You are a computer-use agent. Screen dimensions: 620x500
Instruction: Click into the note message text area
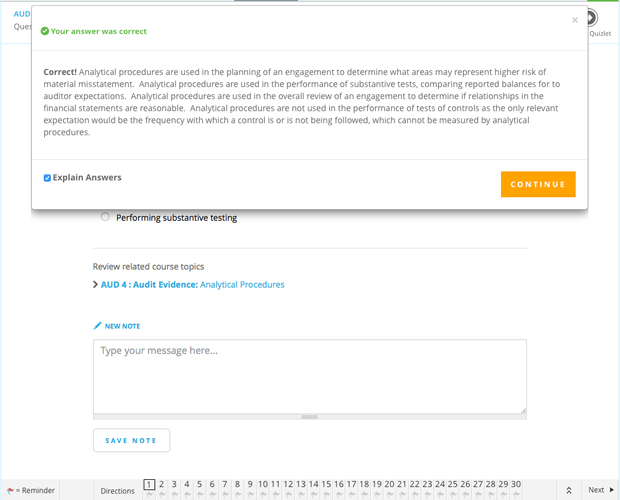[x=309, y=375]
